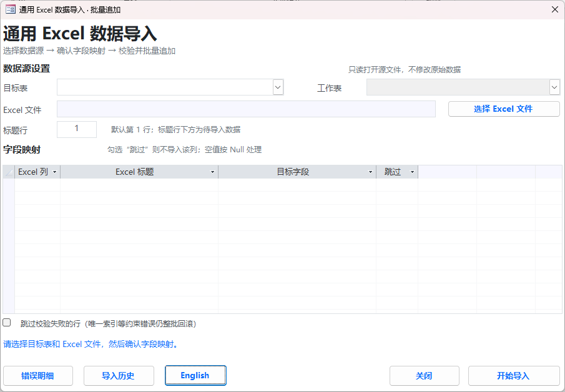Viewport: 565px width, 392px height.
Task: Click the subtitle 选择数据源 → 确认字段映射
Action: (89, 51)
